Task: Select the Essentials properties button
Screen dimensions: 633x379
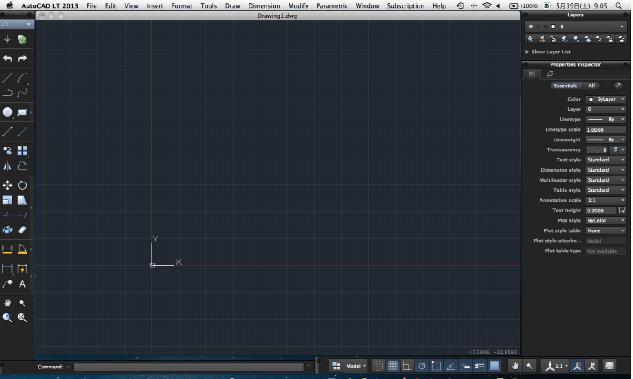Action: coord(565,86)
